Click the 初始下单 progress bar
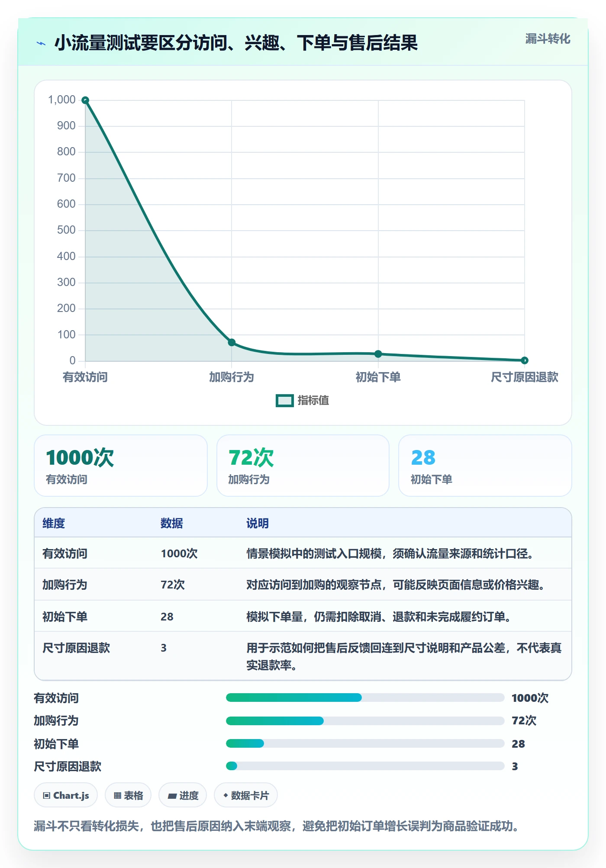 [x=365, y=743]
